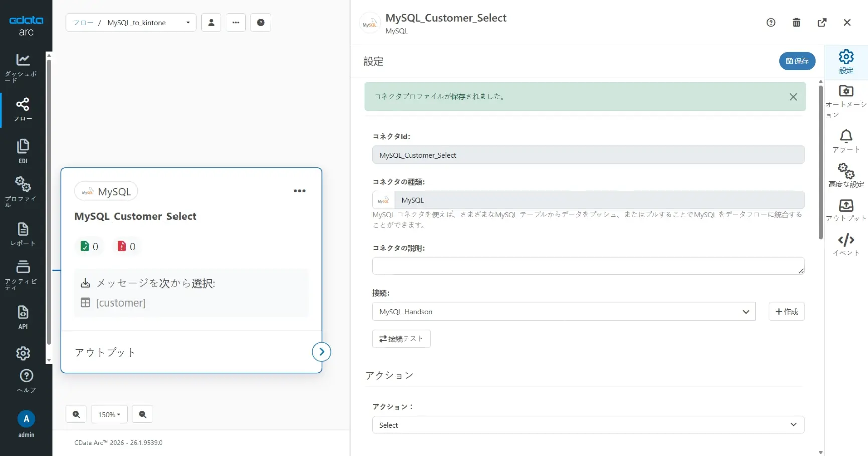Open the フロー breadcrumb menu
This screenshot has width=868, height=456.
tap(84, 22)
